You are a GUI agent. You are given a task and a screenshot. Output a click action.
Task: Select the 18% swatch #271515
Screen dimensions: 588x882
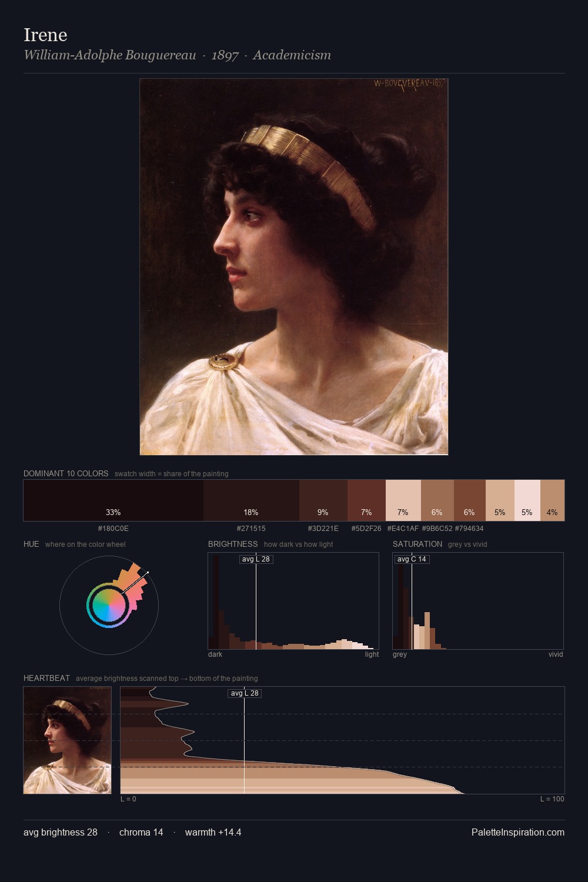(x=251, y=500)
